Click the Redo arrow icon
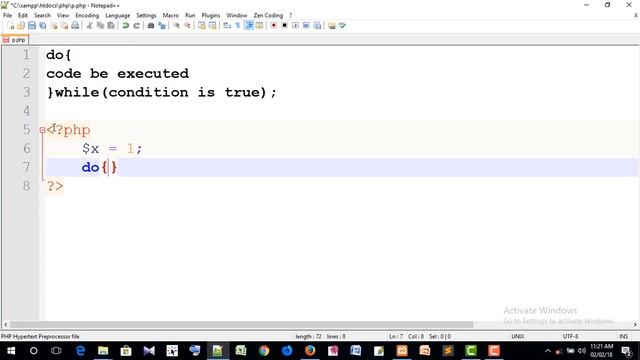The image size is (640, 360). (137, 26)
